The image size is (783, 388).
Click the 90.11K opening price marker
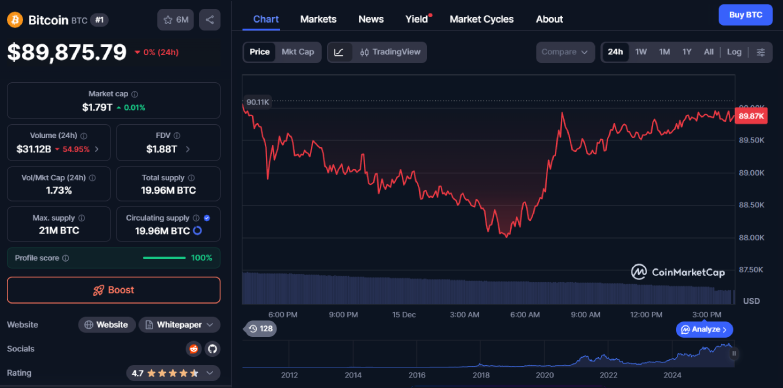[258, 102]
